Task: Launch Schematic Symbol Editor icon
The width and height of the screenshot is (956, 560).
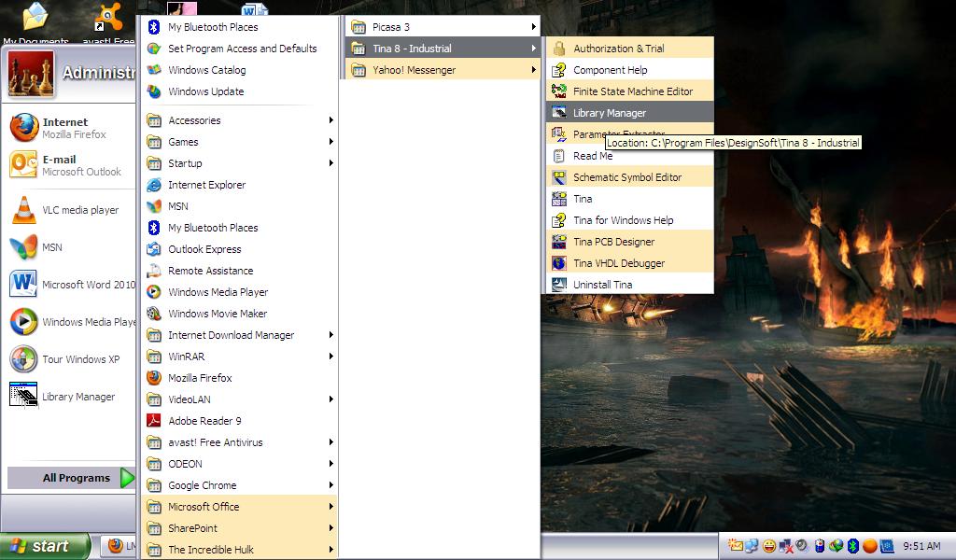Action: click(x=558, y=177)
